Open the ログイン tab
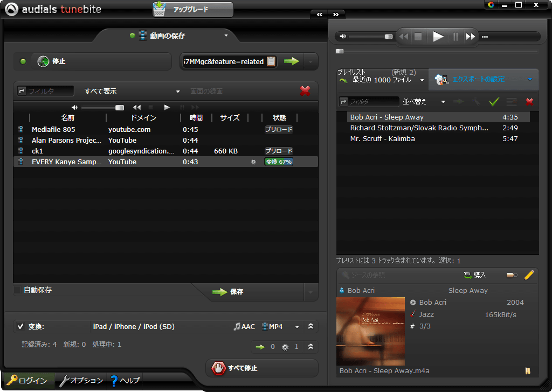Viewport: 552px width, 392px height. (x=28, y=380)
